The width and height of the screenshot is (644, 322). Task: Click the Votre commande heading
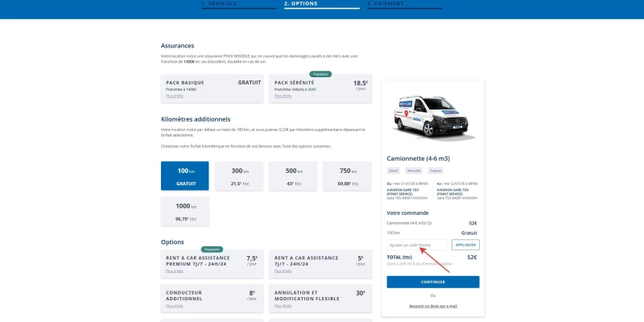click(x=407, y=213)
